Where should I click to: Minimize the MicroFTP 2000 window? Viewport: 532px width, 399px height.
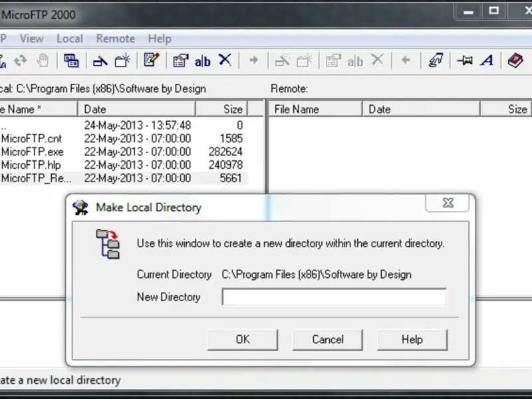pos(468,11)
